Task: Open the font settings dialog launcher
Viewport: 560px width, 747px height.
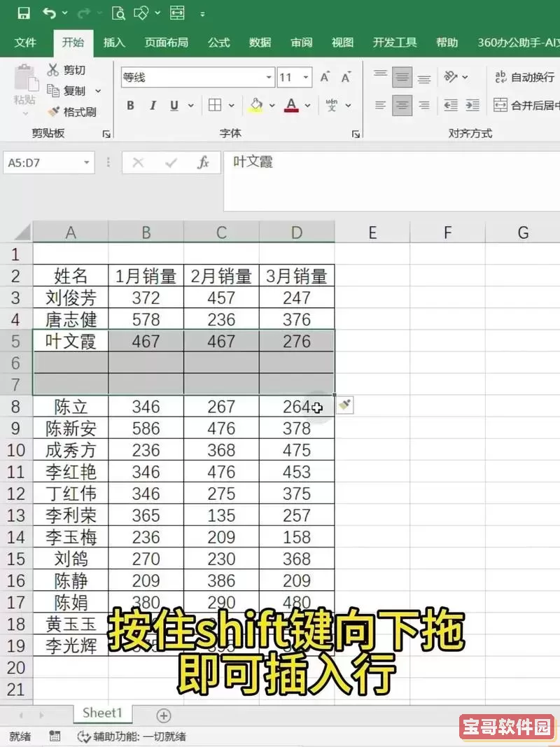Action: (x=356, y=133)
